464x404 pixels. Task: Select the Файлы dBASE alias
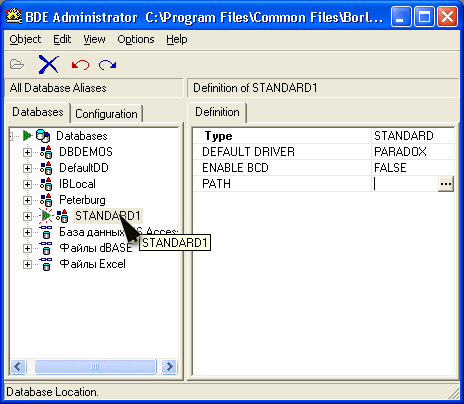96,248
